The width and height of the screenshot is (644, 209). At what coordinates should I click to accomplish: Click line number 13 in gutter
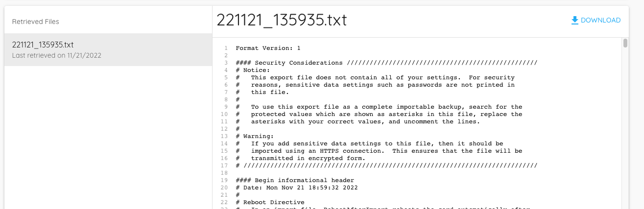(224, 136)
